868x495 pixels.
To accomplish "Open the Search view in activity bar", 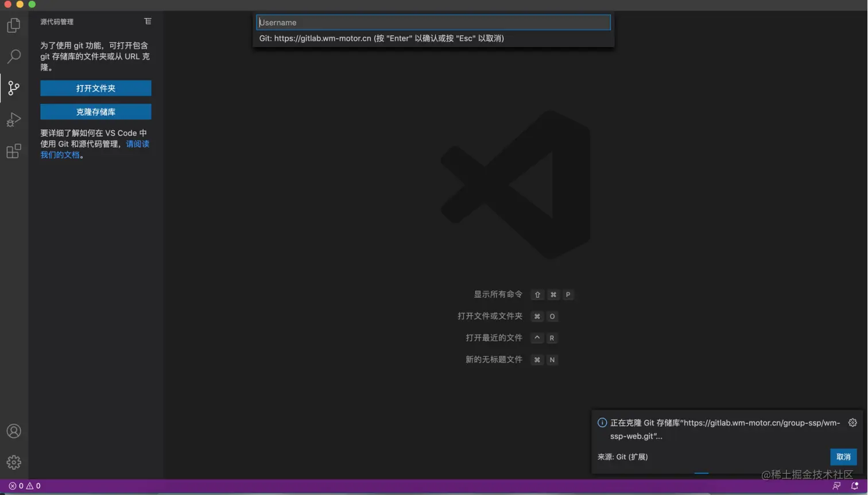I will pyautogui.click(x=14, y=56).
